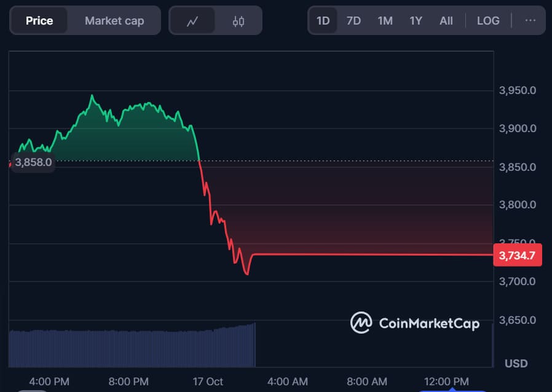Select the Price tab
552x392 pixels.
(x=39, y=21)
